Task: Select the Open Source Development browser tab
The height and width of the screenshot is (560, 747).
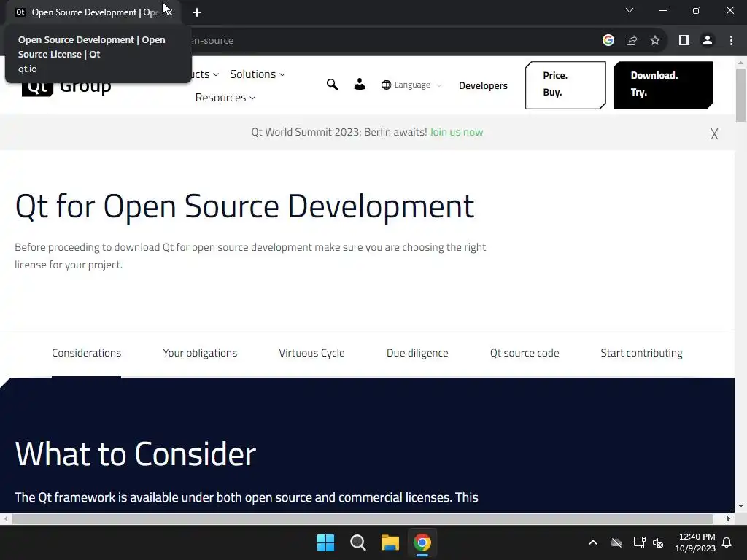Action: [x=93, y=12]
